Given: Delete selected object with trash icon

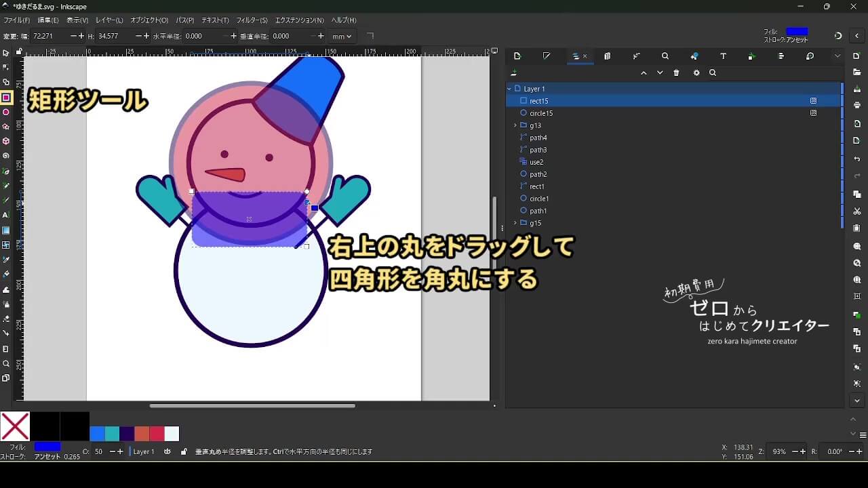Looking at the screenshot, I should pyautogui.click(x=676, y=73).
